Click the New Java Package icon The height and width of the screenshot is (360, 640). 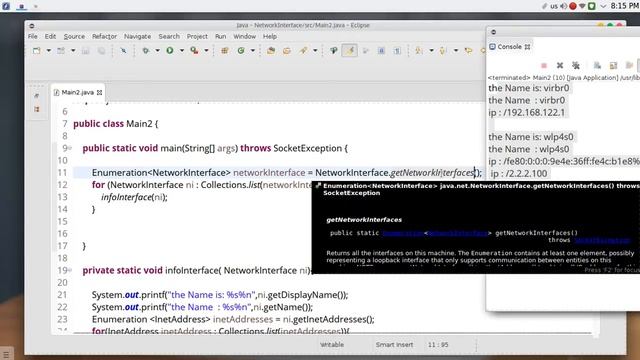[224, 51]
